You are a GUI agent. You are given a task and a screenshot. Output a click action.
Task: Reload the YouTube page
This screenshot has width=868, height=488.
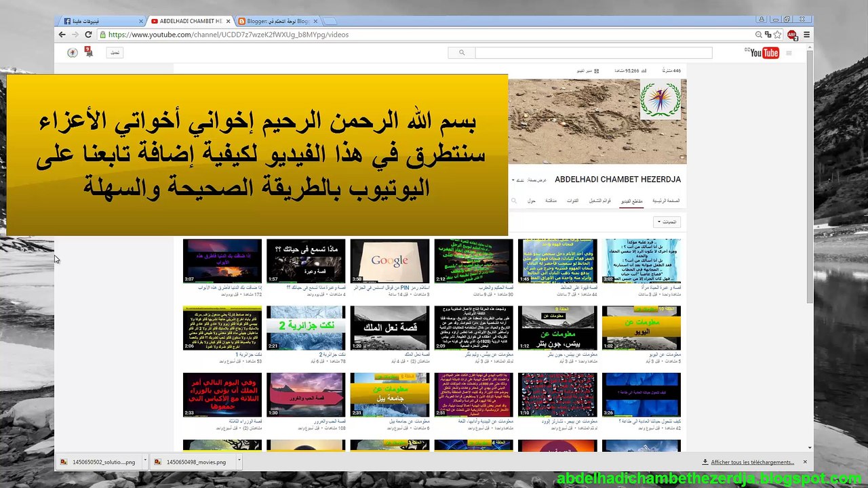click(88, 35)
